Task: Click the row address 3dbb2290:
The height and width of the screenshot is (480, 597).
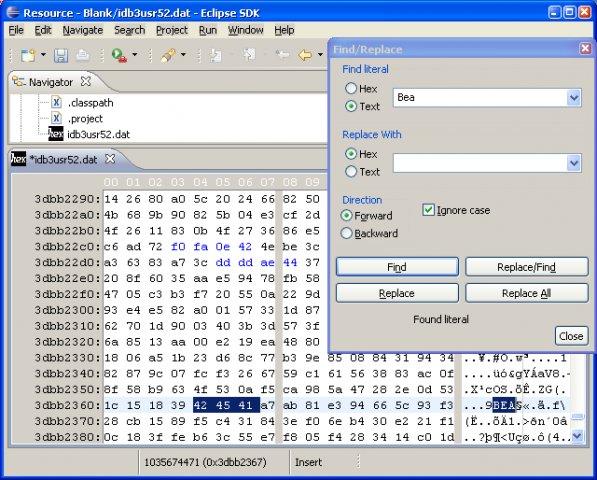Action: coord(68,199)
